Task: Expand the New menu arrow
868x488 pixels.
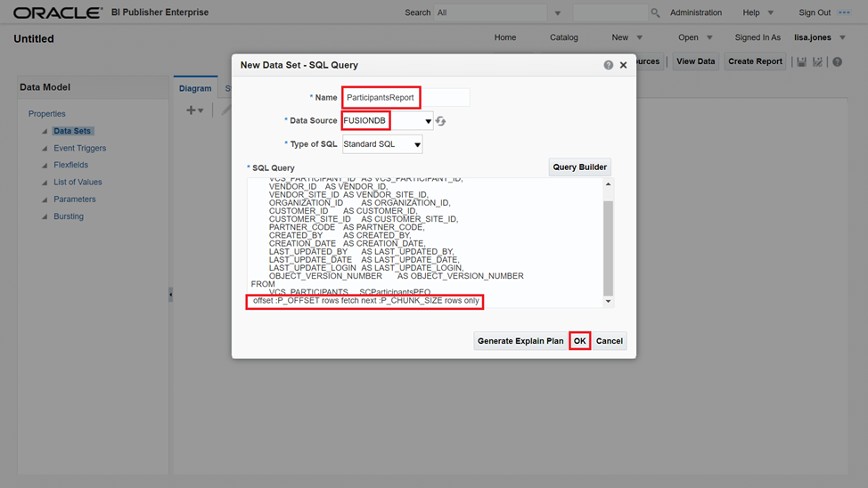Action: [x=639, y=37]
